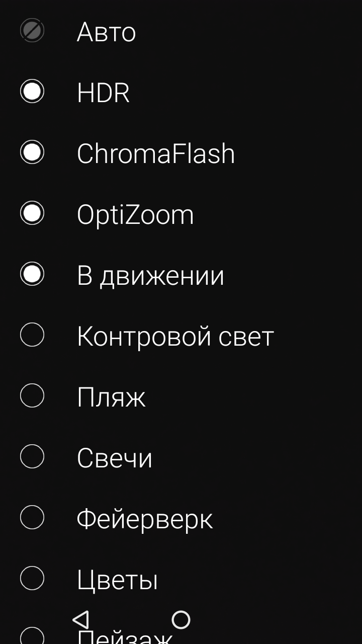Tap the OptiZoom text entry
Screen dimensions: 362x644
click(x=135, y=215)
